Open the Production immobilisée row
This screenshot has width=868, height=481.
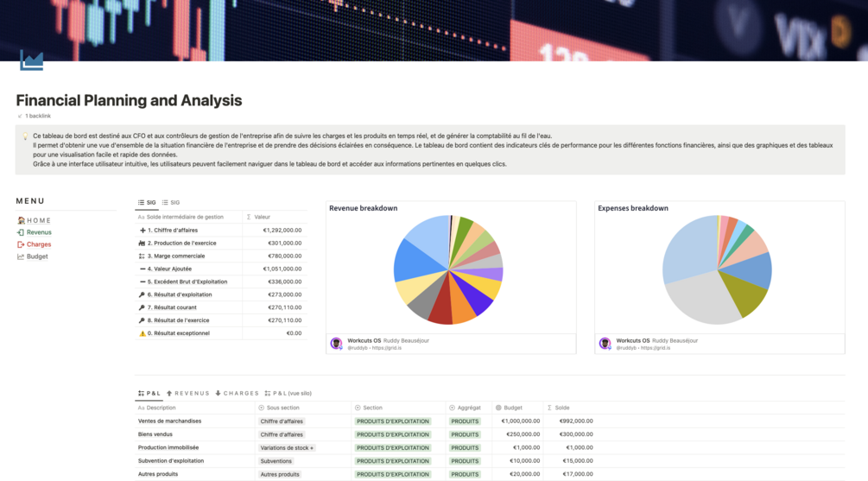[168, 448]
